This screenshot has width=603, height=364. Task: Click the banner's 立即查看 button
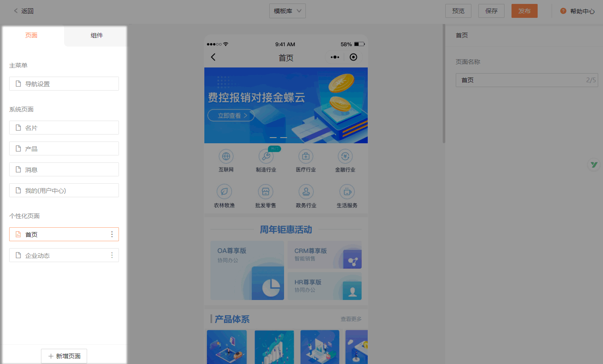pyautogui.click(x=231, y=115)
